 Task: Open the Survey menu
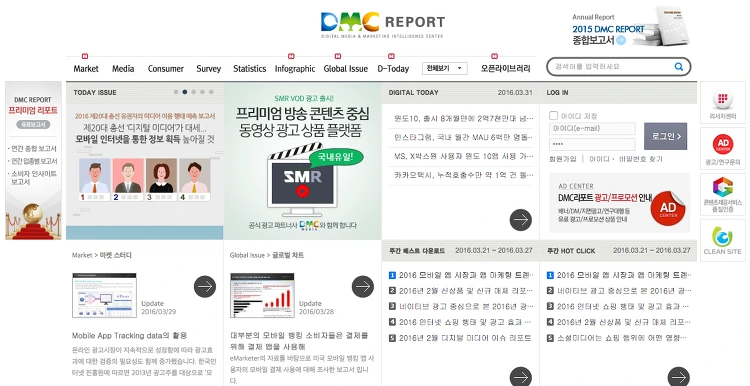tap(209, 69)
